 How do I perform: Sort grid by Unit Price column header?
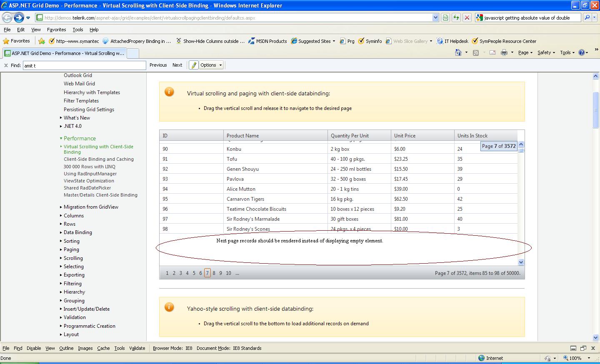click(405, 136)
